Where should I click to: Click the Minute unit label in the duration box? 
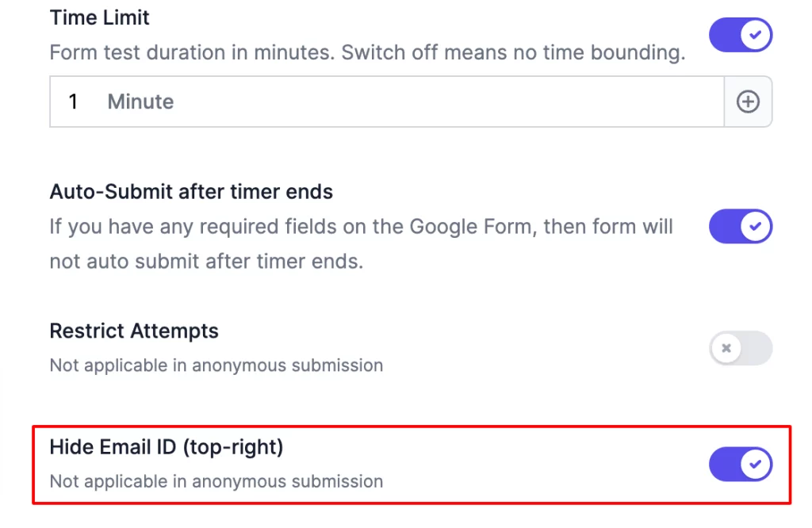tap(140, 101)
